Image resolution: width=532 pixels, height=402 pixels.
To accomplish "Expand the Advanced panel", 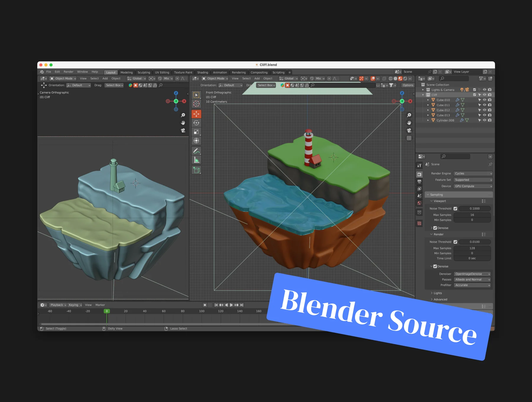I will click(432, 299).
